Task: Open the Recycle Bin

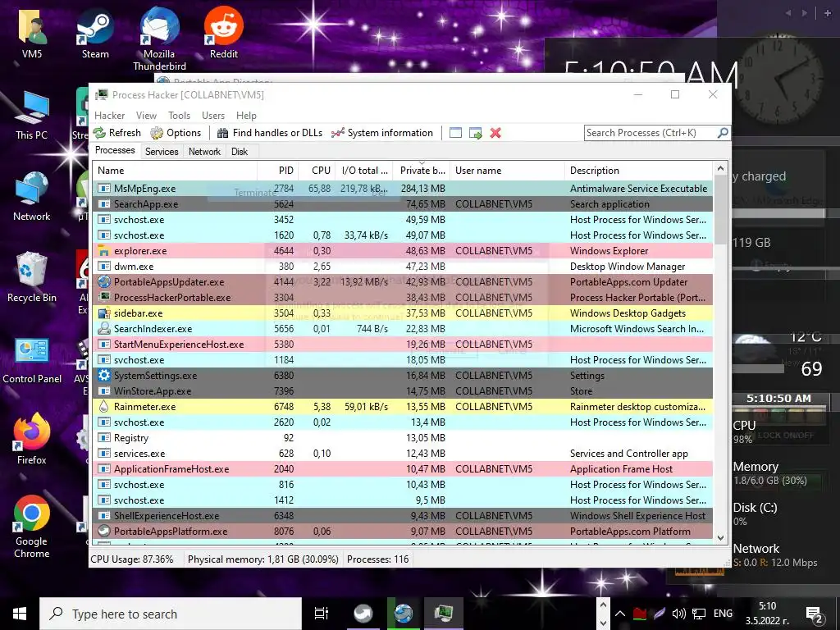Action: coord(32,277)
